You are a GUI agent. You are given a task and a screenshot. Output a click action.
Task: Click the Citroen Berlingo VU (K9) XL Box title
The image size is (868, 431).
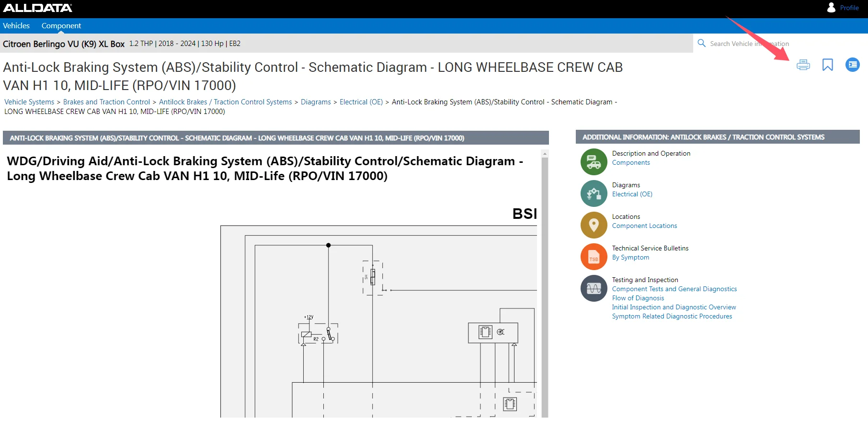tap(64, 44)
